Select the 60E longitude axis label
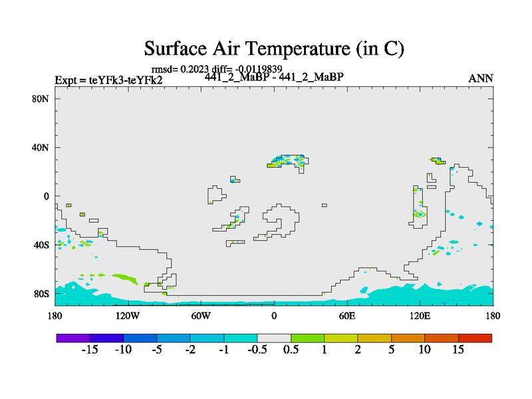Image resolution: width=532 pixels, height=399 pixels. 346,315
